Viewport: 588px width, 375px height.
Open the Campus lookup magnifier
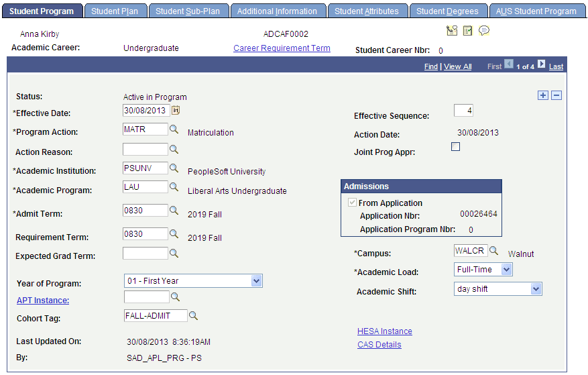tap(494, 250)
